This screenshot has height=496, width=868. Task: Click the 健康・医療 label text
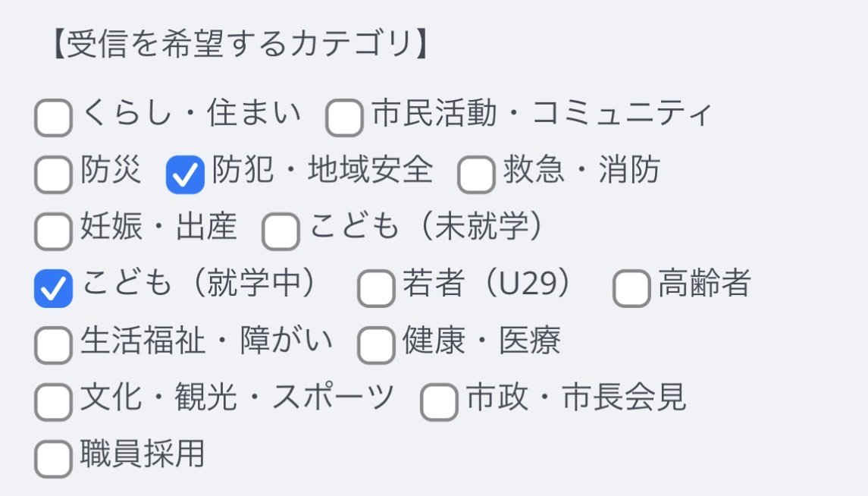coord(481,341)
